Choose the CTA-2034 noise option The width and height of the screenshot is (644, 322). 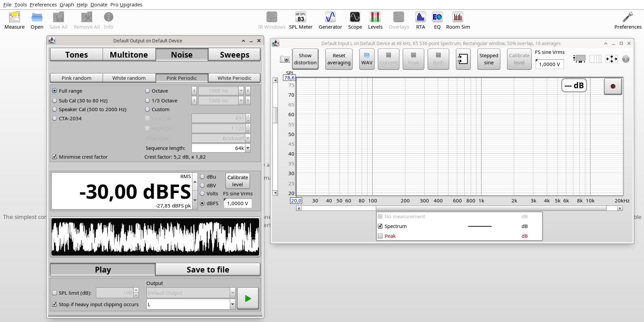point(67,119)
